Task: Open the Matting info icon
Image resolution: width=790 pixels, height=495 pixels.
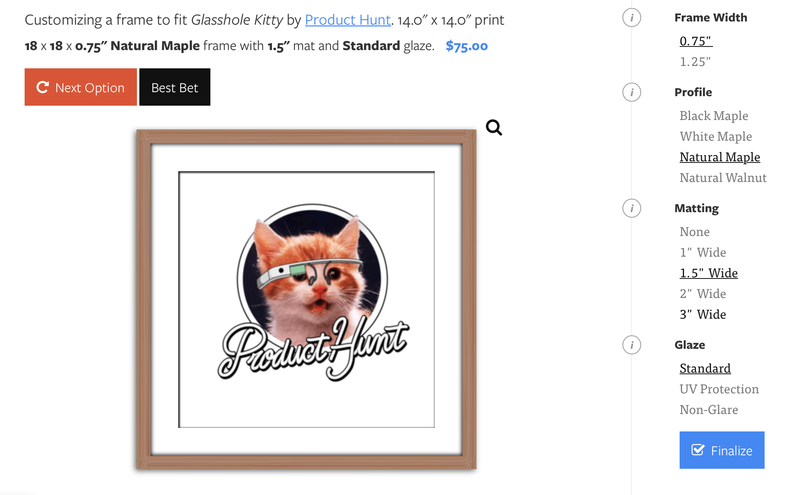Action: point(631,208)
